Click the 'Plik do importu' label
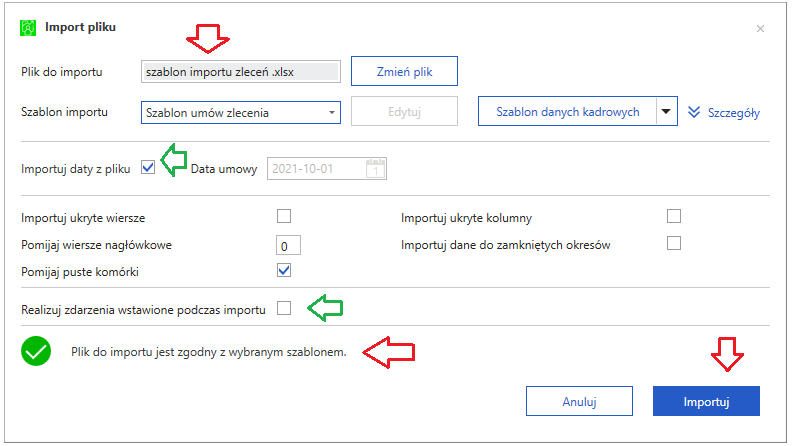This screenshot has height=446, width=793. 62,72
